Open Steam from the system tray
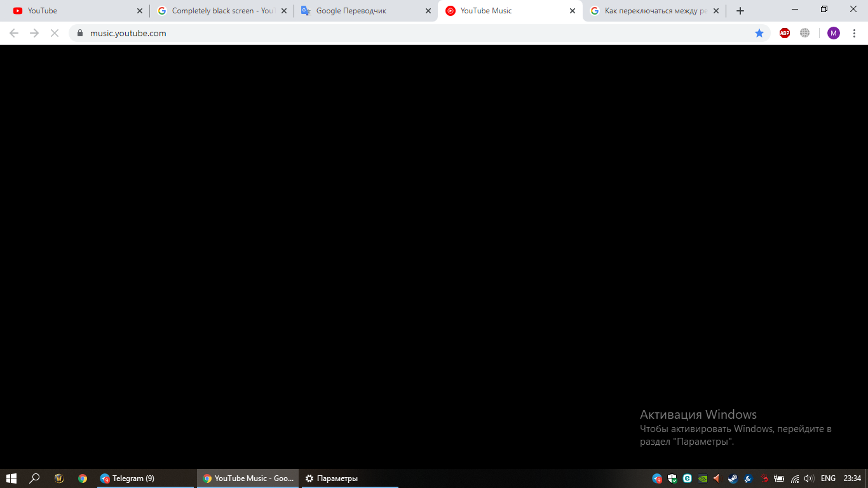The width and height of the screenshot is (868, 488). (734, 478)
